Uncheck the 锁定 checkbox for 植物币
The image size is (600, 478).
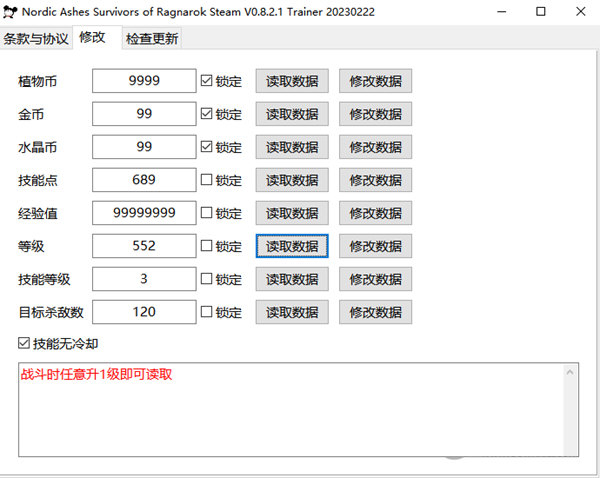[207, 81]
